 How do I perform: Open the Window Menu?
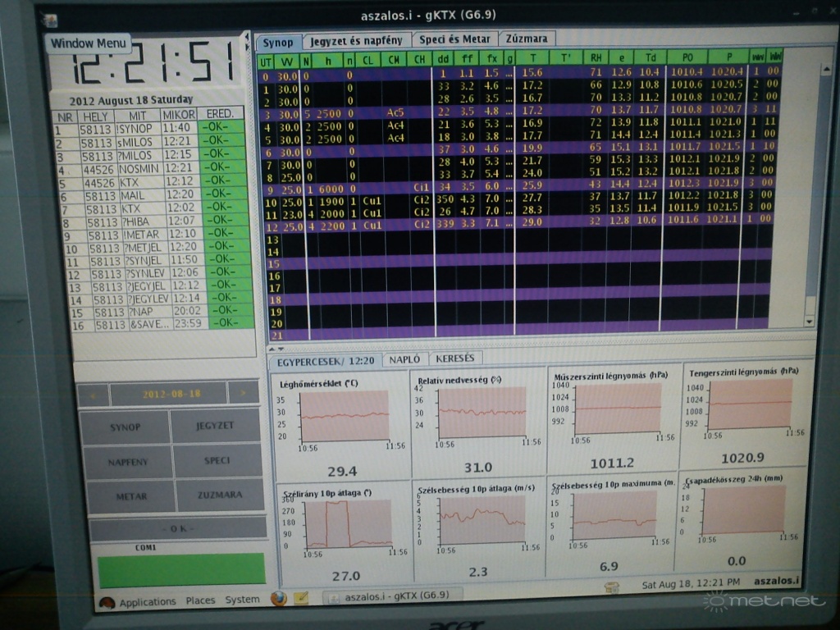click(89, 43)
